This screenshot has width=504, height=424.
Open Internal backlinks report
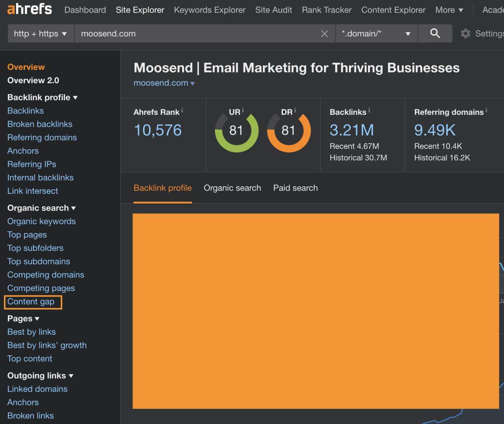40,177
